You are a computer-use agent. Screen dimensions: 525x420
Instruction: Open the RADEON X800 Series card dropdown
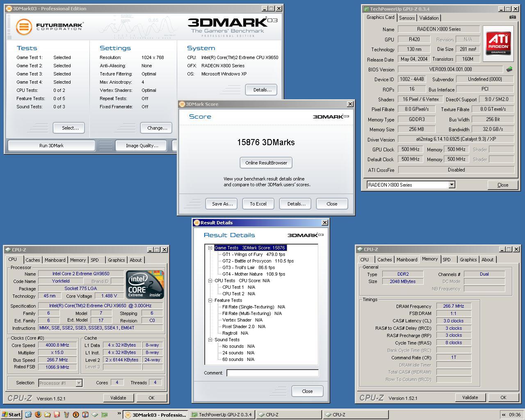click(452, 185)
